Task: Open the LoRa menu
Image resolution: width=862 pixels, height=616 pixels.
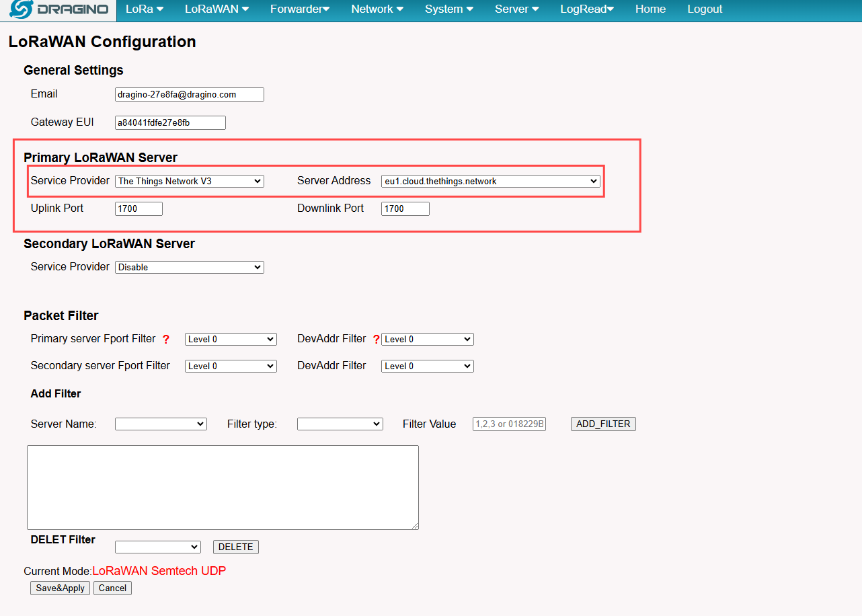Action: pyautogui.click(x=145, y=9)
